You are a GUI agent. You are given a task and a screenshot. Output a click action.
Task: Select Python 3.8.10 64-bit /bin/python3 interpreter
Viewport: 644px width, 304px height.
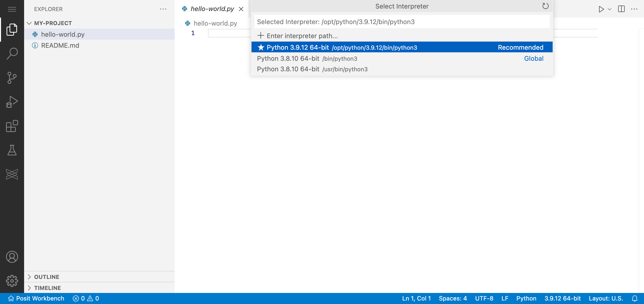click(x=402, y=58)
